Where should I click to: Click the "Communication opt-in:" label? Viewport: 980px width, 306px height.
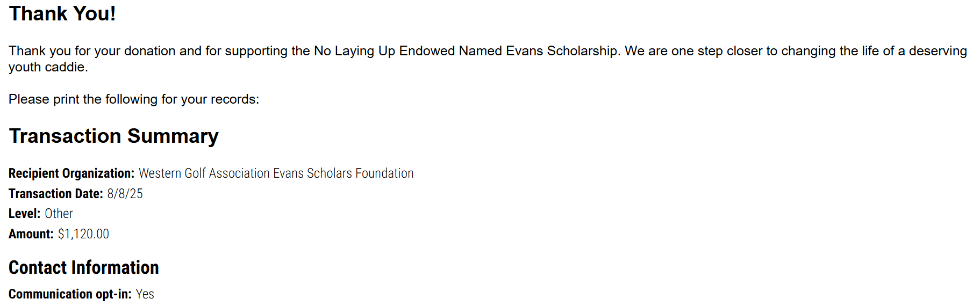coord(70,294)
